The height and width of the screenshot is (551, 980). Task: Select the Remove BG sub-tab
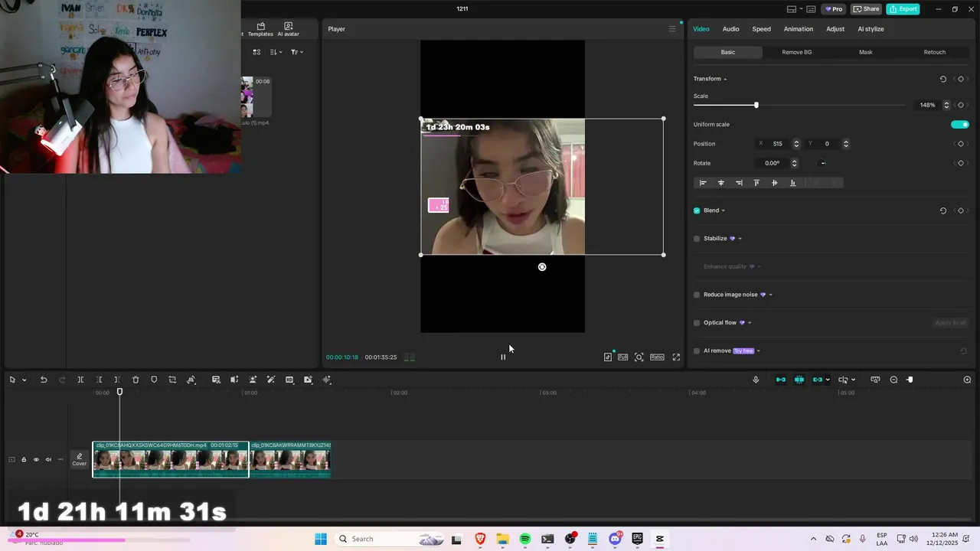coord(797,52)
